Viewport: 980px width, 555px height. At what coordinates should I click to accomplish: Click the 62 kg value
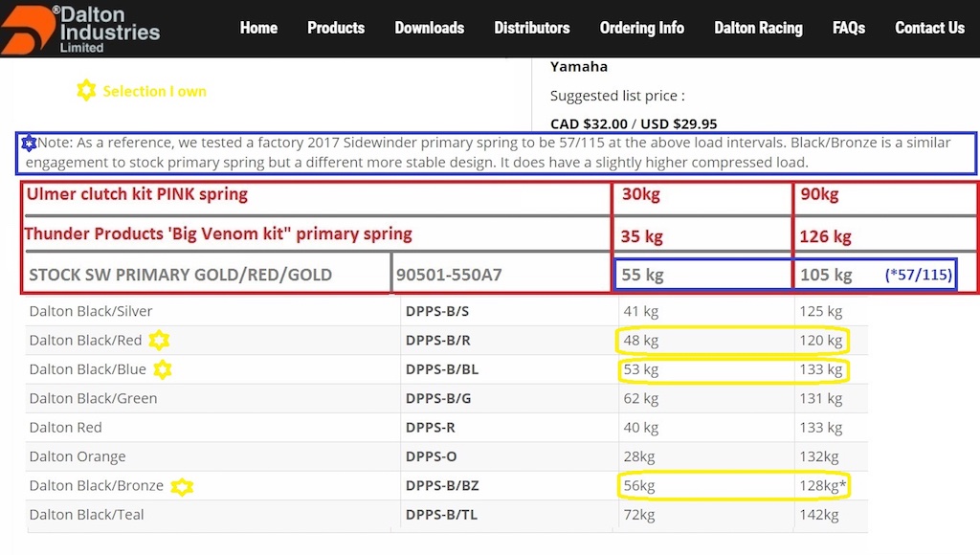click(640, 398)
